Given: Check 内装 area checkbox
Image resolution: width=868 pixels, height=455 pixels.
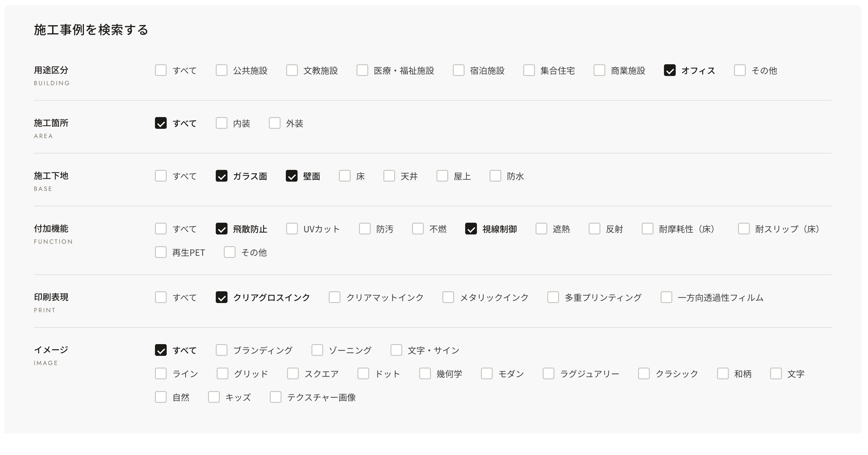Looking at the screenshot, I should [x=221, y=123].
